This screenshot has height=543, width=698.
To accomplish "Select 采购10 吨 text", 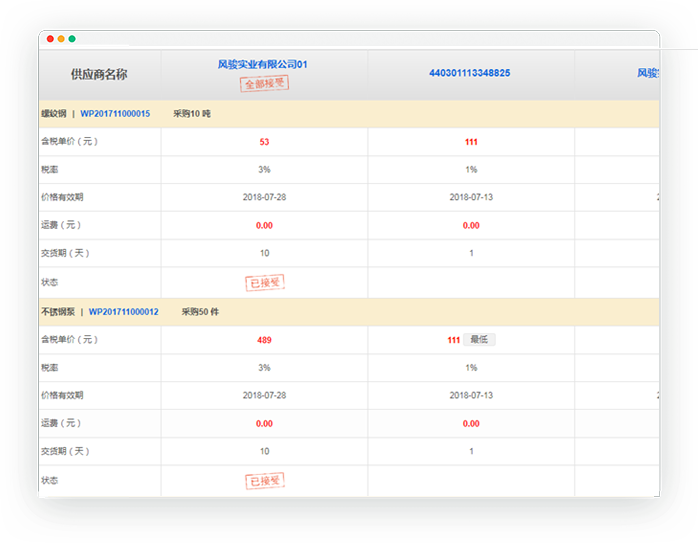I will pos(192,113).
